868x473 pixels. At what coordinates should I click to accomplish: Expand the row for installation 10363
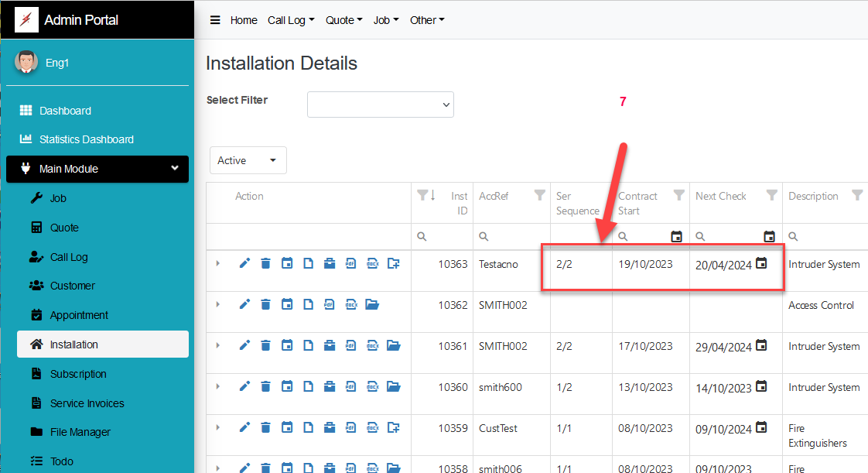tap(218, 264)
